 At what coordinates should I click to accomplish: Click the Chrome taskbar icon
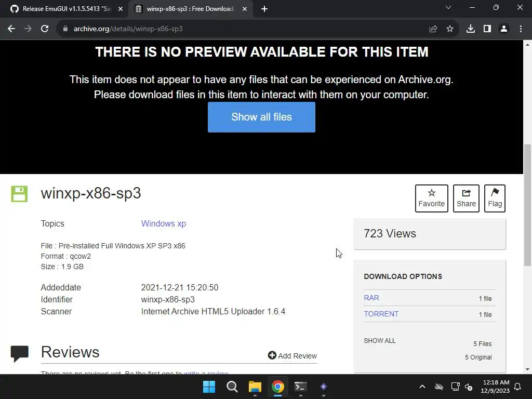[x=278, y=387]
